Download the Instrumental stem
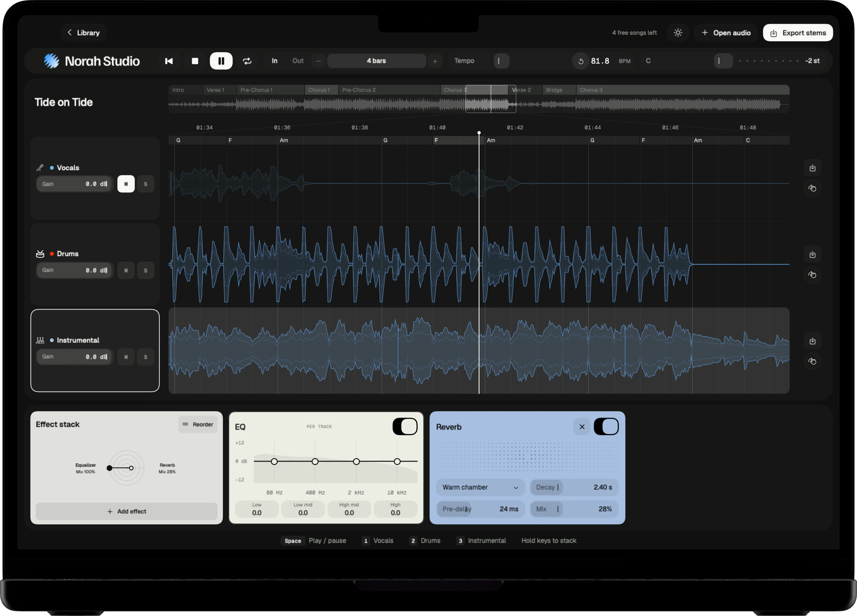The height and width of the screenshot is (616, 857). [812, 341]
